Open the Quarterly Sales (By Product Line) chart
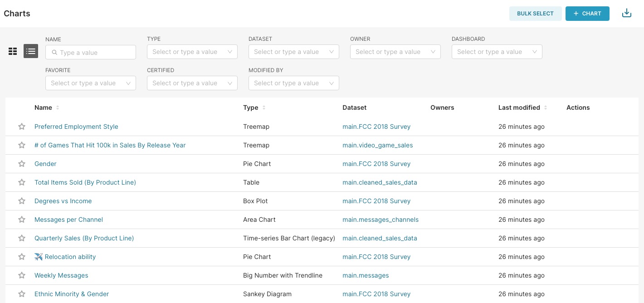 84,238
